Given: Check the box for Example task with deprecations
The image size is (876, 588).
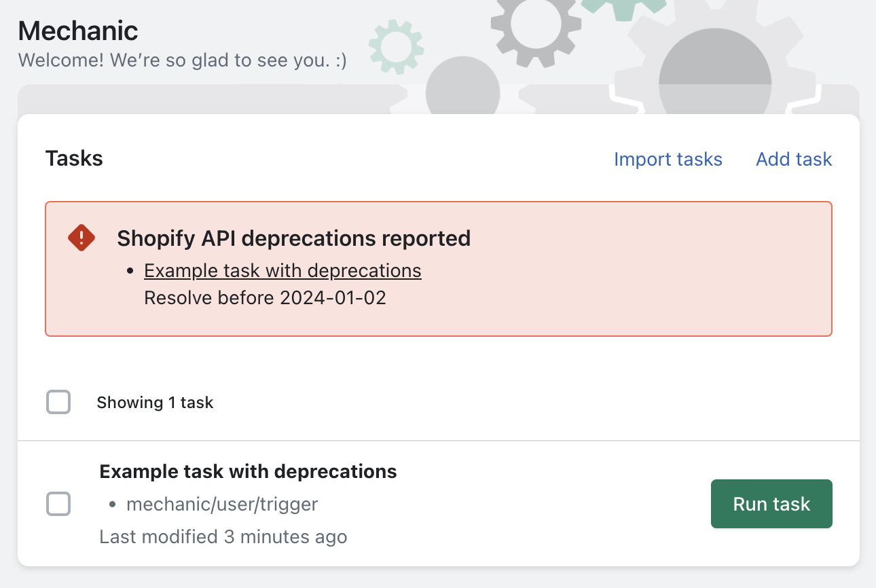Looking at the screenshot, I should click(58, 504).
